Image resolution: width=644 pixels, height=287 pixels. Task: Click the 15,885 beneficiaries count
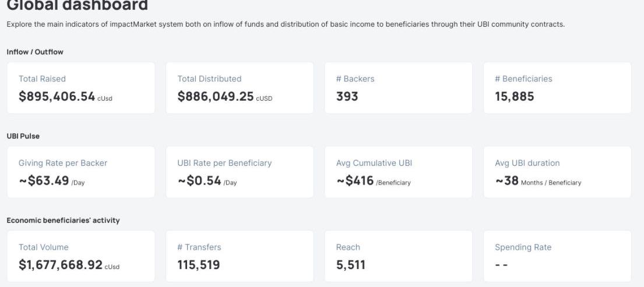514,97
